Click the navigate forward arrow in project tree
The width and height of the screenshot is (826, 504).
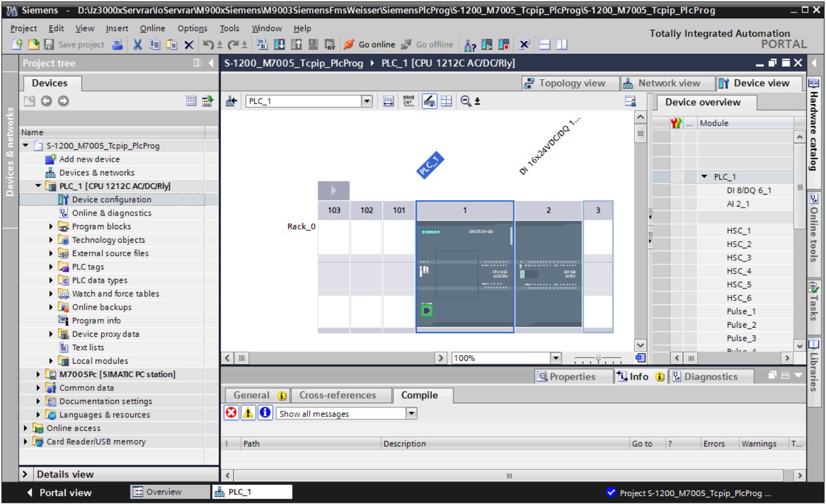point(63,101)
